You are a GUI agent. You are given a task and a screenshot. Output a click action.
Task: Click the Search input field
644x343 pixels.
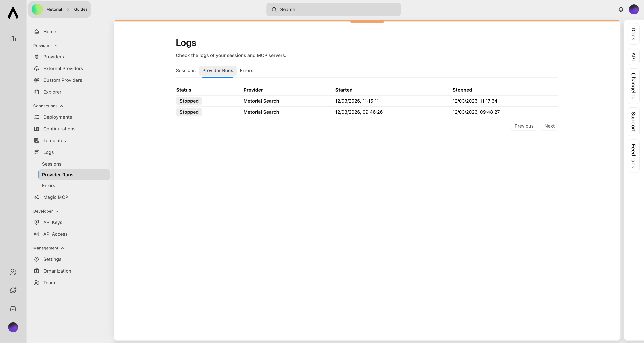333,10
